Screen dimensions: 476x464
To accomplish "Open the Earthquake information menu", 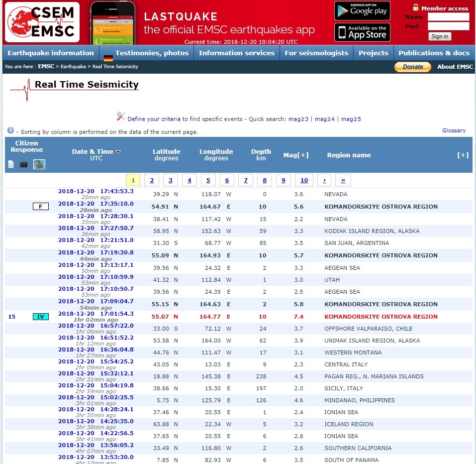I will pyautogui.click(x=51, y=53).
